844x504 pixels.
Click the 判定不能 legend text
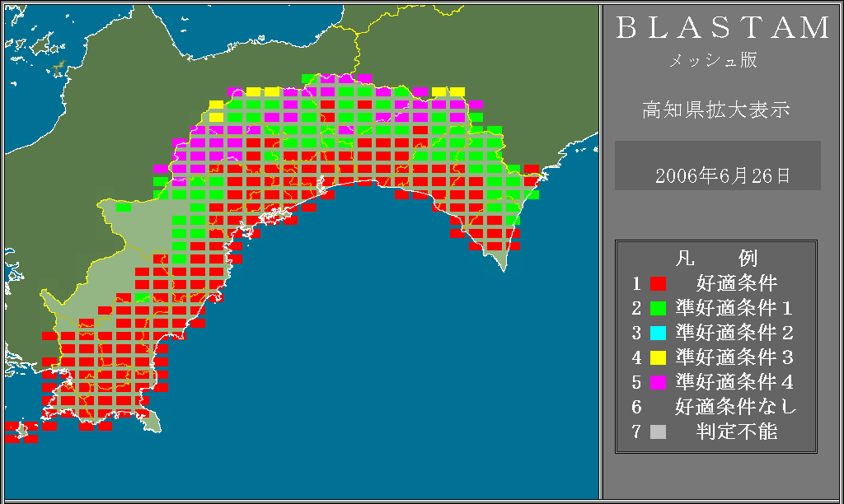(736, 432)
